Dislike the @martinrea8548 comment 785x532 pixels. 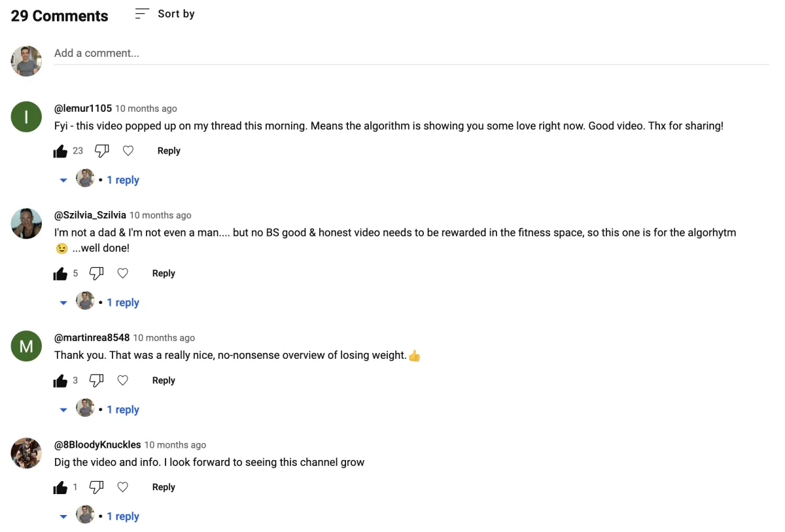(x=97, y=380)
